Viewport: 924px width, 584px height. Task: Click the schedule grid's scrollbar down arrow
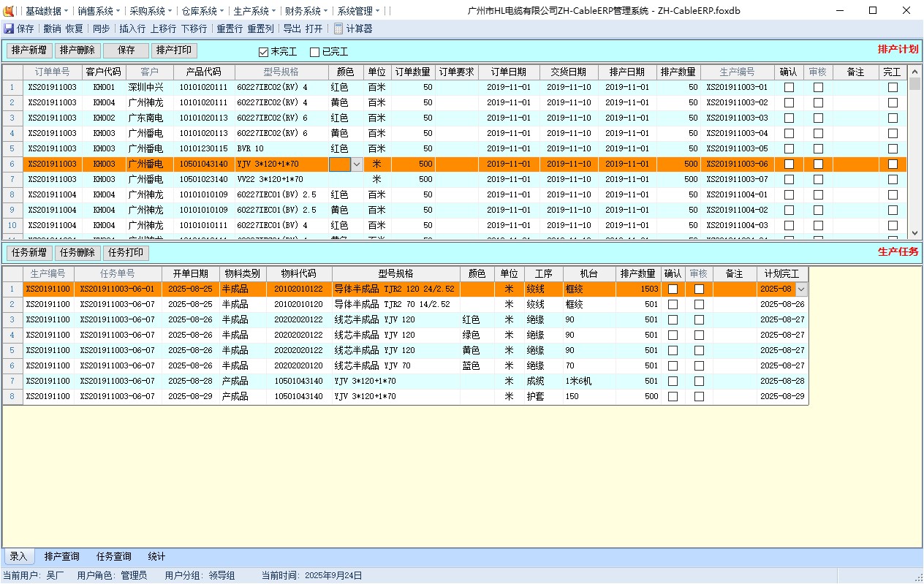point(914,233)
